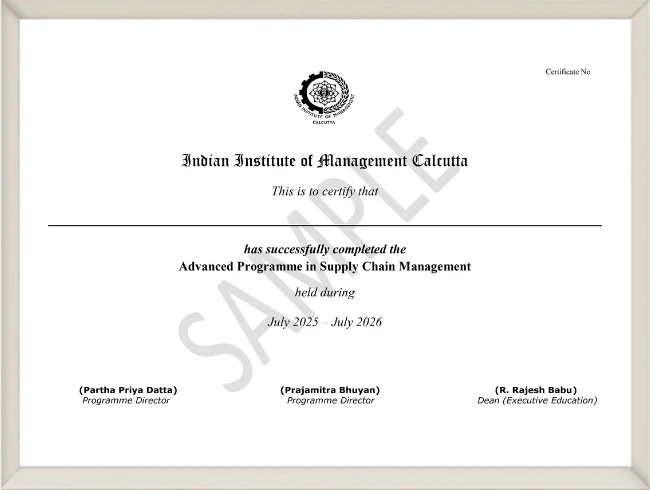The height and width of the screenshot is (490, 650).
Task: Click the 'held during' text
Action: click(325, 293)
